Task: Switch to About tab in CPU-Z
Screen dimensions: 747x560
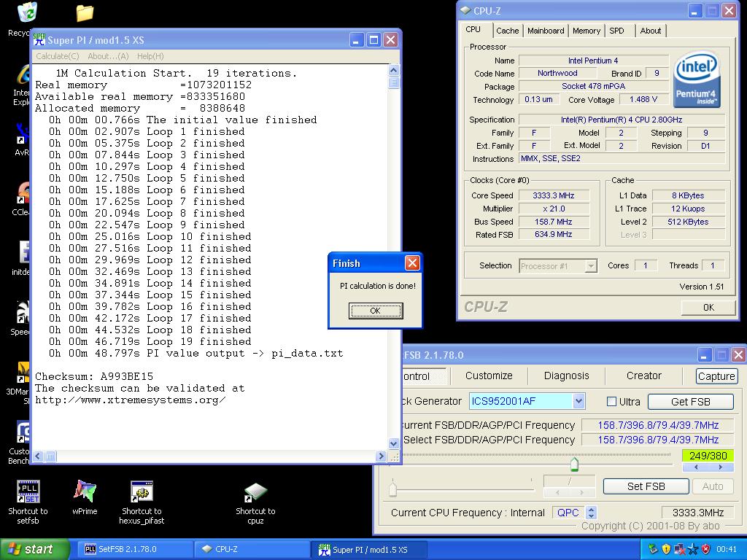Action: click(650, 31)
